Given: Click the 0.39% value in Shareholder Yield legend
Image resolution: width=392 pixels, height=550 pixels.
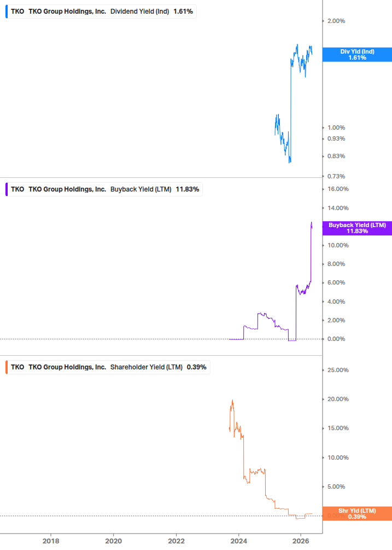Looking at the screenshot, I should (x=196, y=367).
